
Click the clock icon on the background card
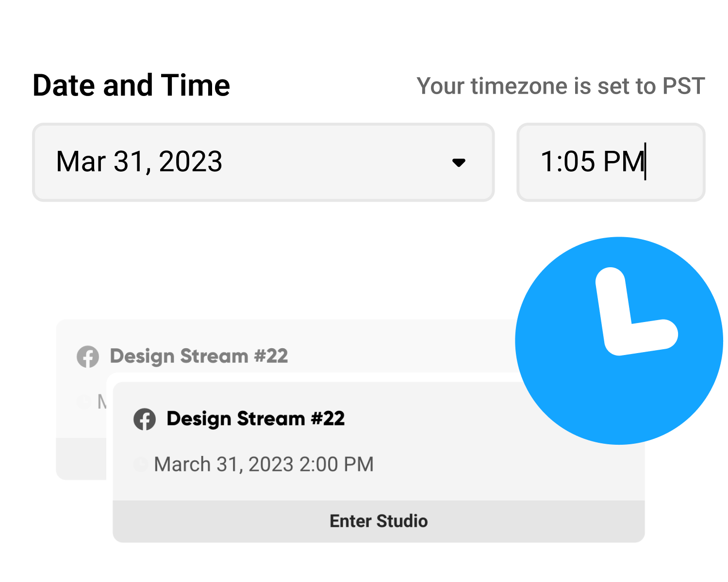tap(83, 402)
